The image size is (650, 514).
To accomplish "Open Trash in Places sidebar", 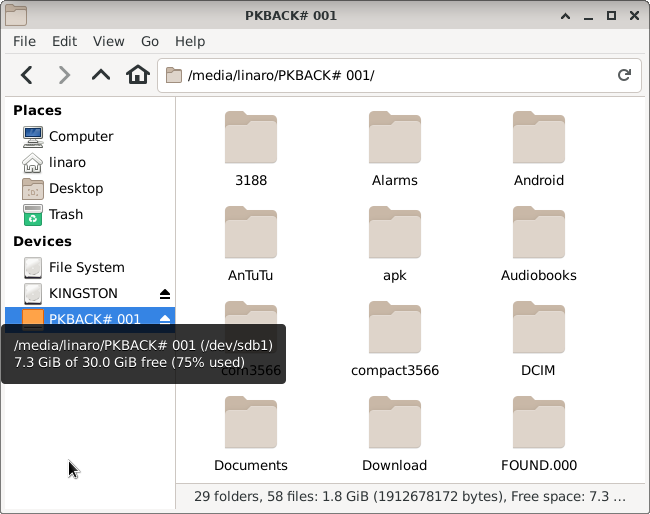I will click(x=90, y=215).
